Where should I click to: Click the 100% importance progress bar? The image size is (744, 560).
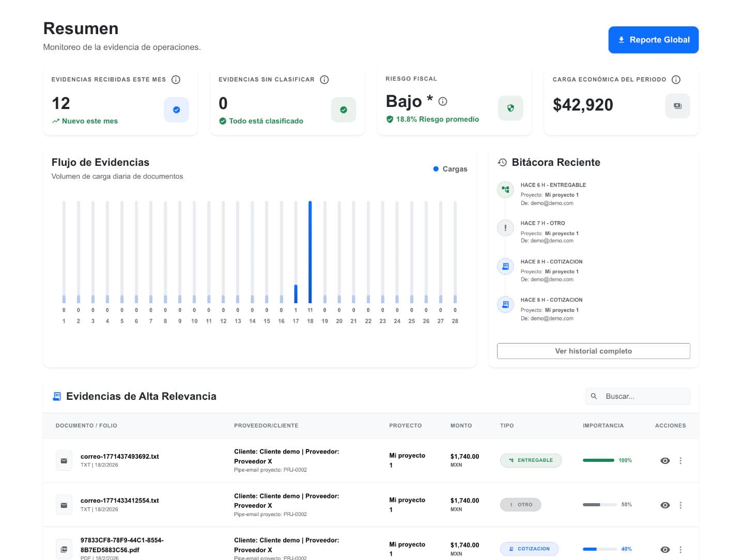pos(598,460)
